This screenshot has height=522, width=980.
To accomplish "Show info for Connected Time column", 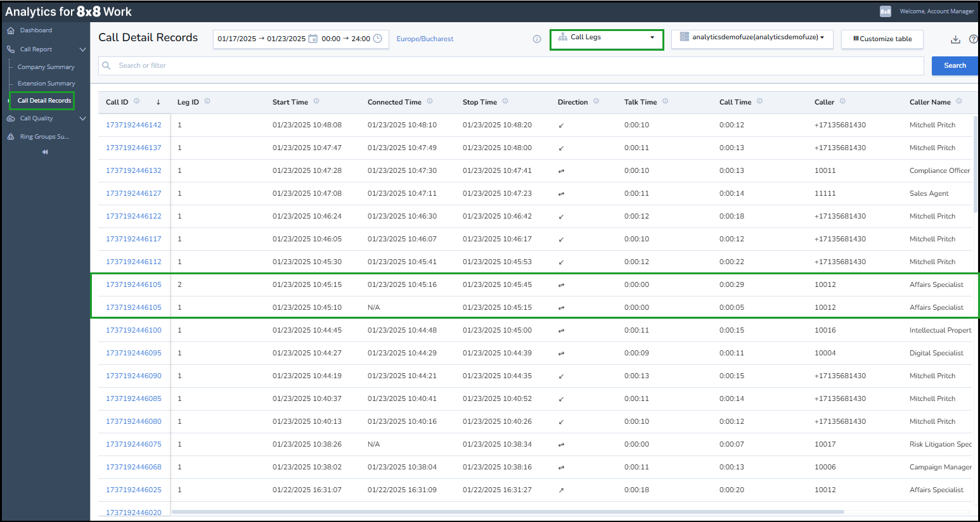I will [430, 101].
